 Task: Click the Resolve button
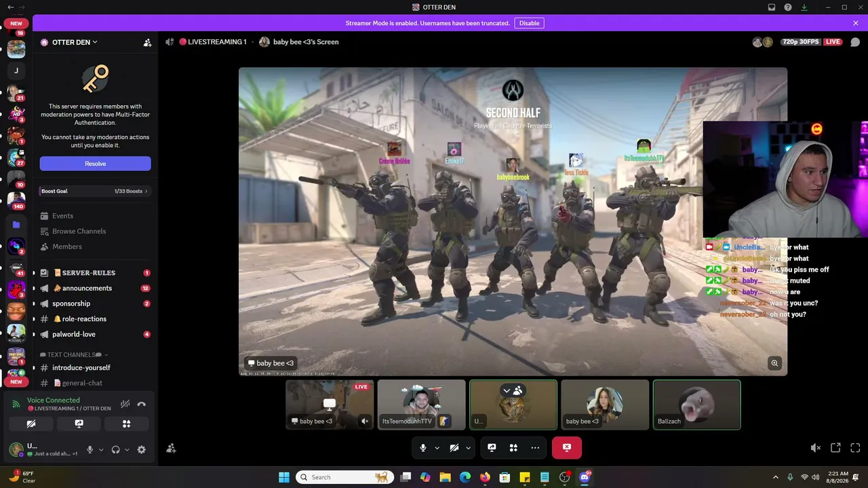[x=95, y=163]
